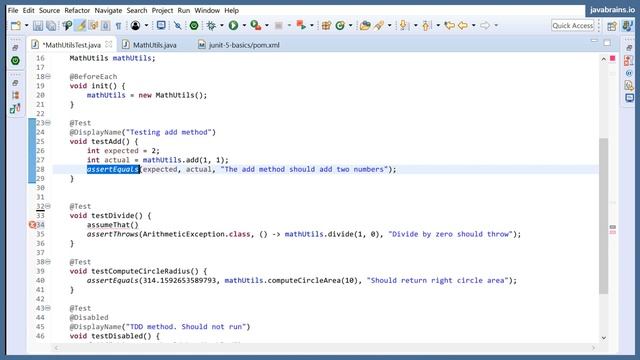
Task: Click the Open Type folder icon
Action: pos(365,26)
